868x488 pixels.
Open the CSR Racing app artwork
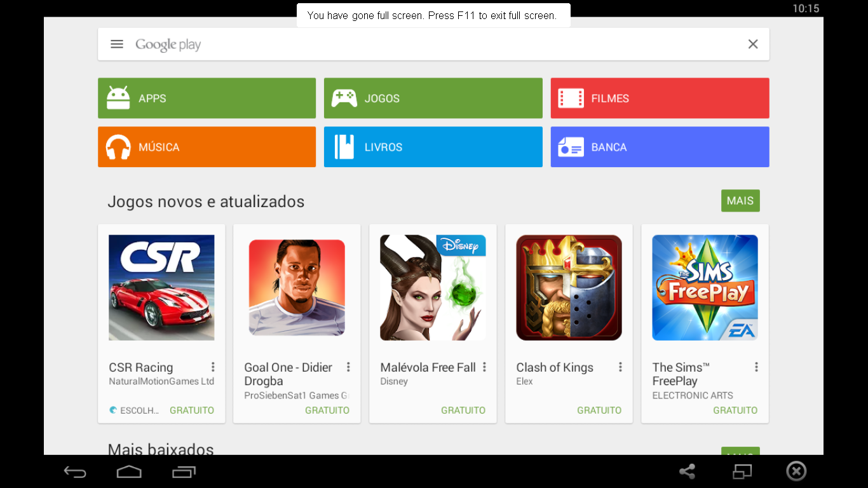click(x=161, y=288)
